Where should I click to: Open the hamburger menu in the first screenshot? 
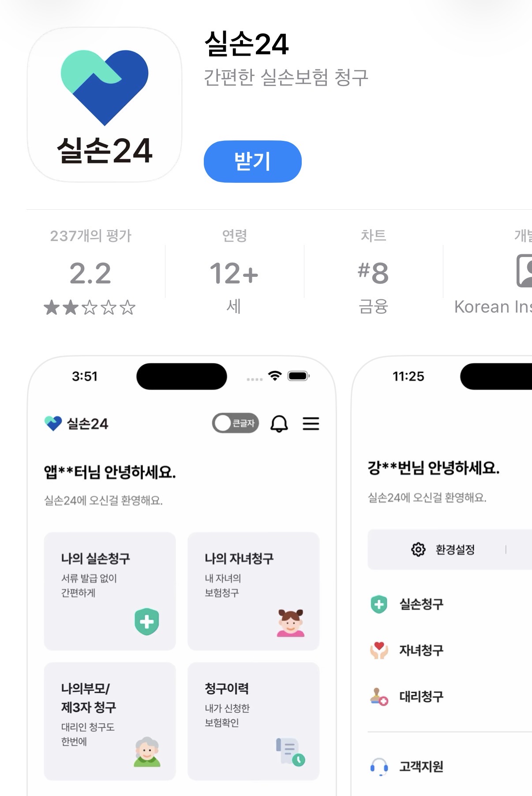(311, 424)
